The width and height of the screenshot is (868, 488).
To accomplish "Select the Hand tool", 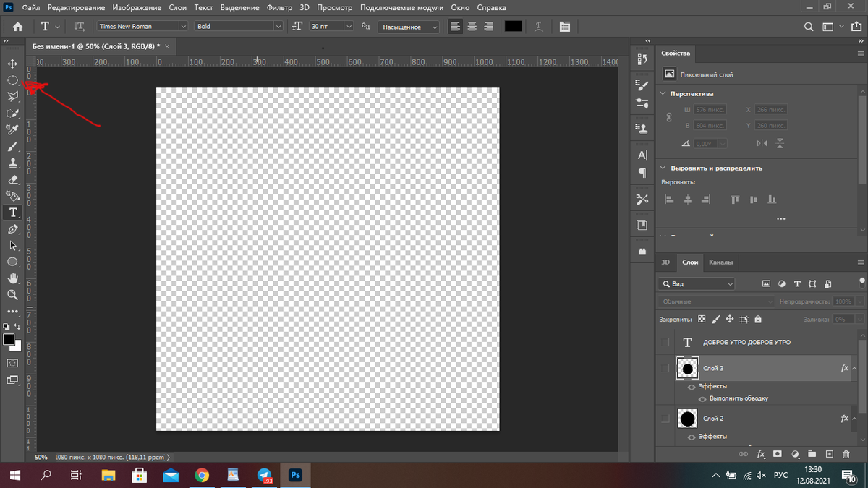I will (12, 278).
